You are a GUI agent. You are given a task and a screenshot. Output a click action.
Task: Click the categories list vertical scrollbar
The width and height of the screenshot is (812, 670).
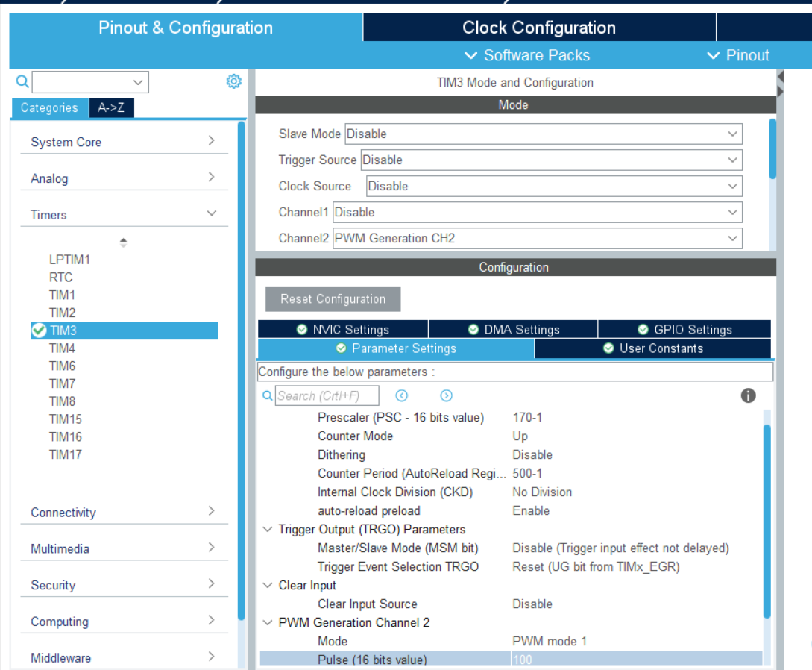tap(242, 371)
